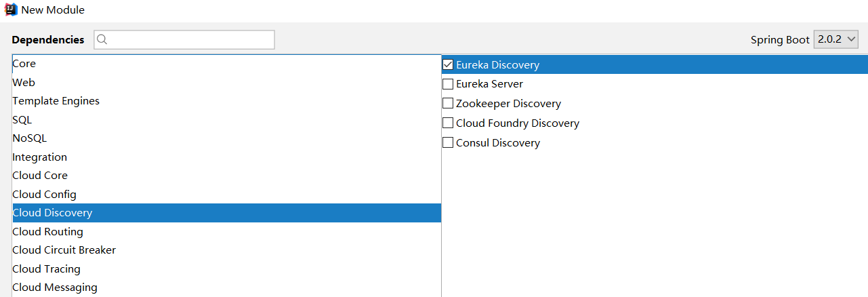
Task: Switch to the Cloud Routing category
Action: click(47, 232)
